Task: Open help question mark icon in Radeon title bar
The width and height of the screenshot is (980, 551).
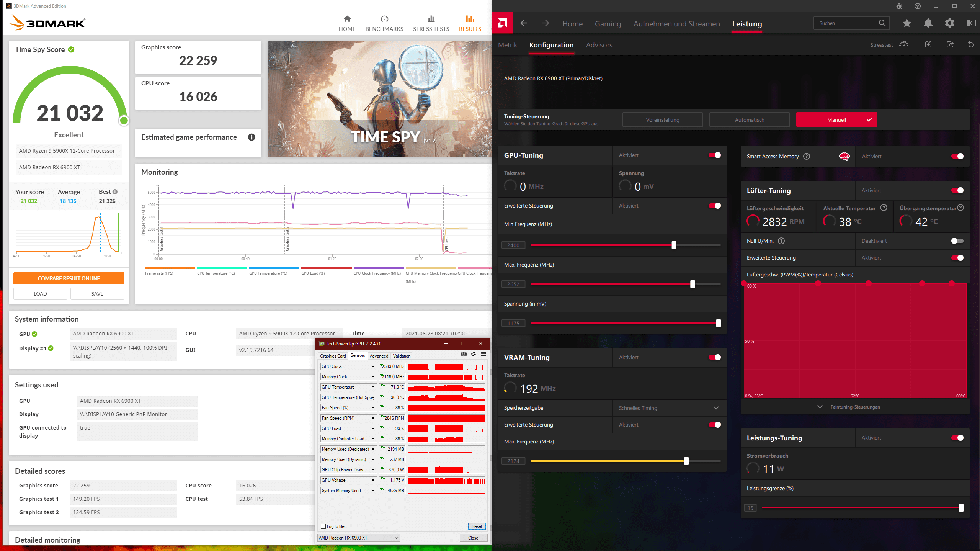Action: [918, 6]
